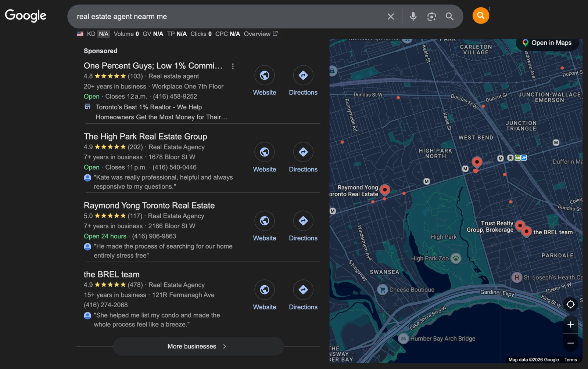Start voice search with microphone icon
This screenshot has height=369, width=588.
point(413,17)
